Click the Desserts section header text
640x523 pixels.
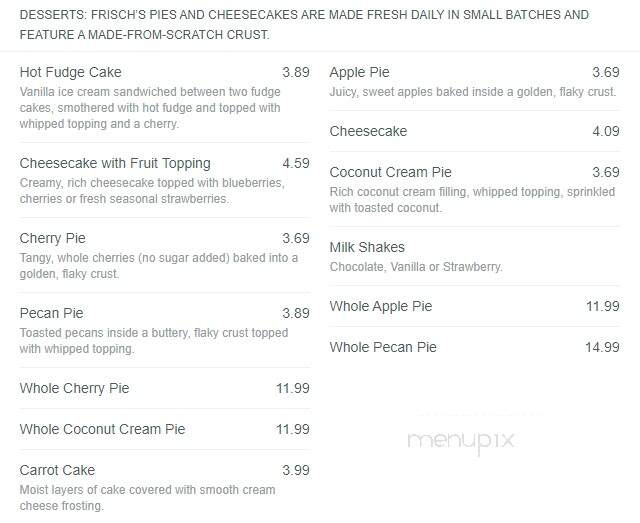(304, 24)
